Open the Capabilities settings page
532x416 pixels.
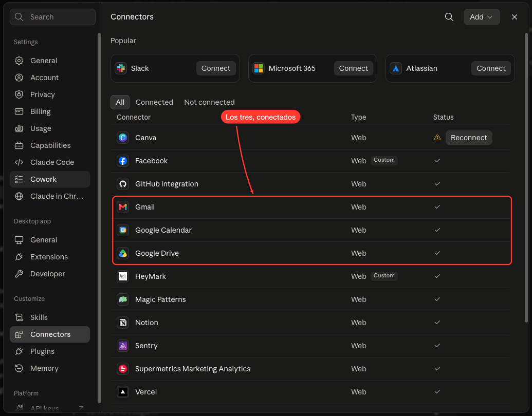pos(50,145)
